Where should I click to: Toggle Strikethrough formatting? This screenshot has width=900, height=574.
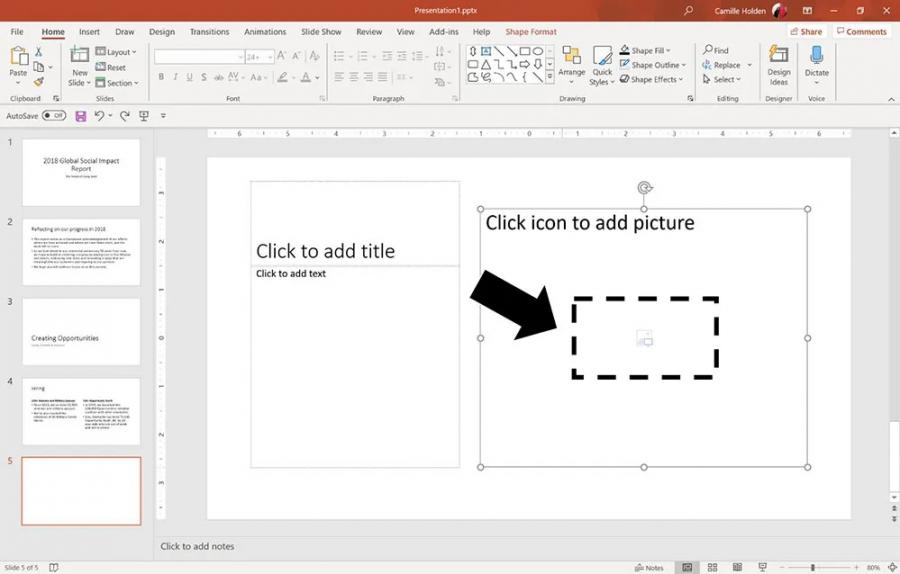[218, 76]
